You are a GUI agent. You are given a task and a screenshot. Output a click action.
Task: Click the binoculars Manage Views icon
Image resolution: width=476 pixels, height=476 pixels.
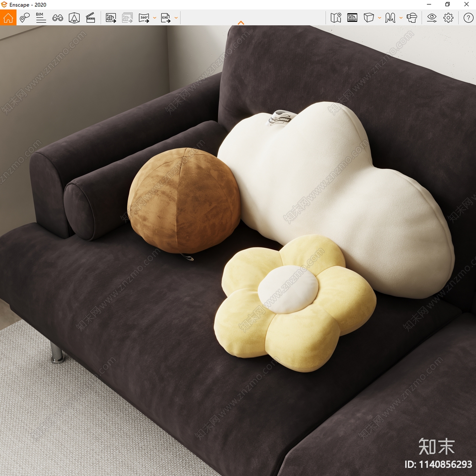click(x=57, y=18)
